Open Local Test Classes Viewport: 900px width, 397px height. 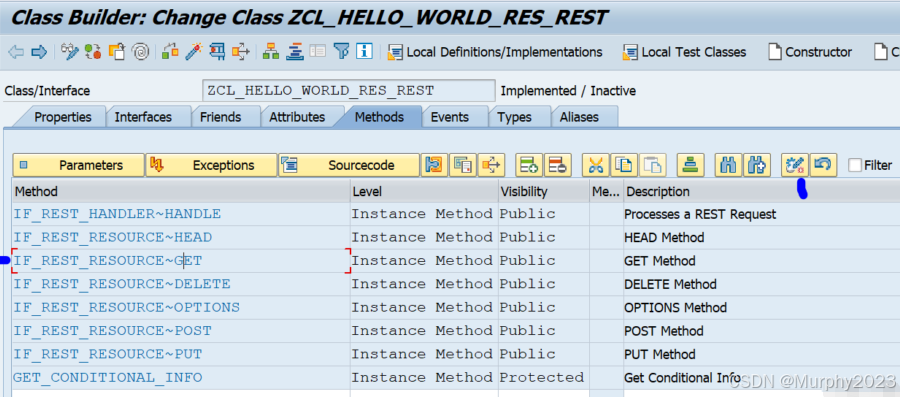[x=684, y=52]
